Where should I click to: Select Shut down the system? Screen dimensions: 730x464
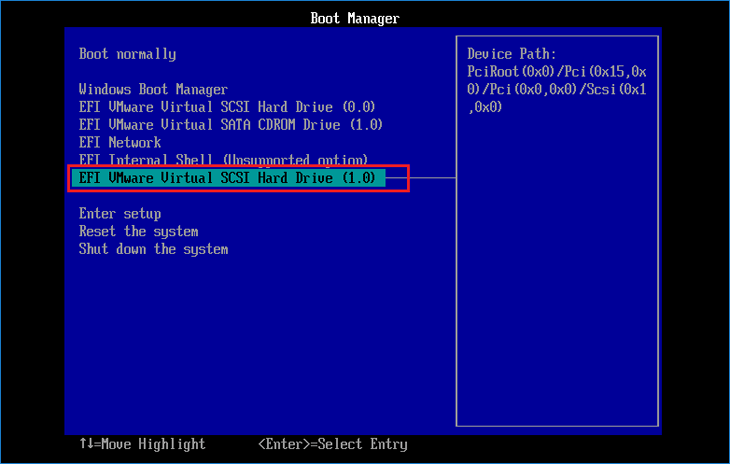pos(154,249)
